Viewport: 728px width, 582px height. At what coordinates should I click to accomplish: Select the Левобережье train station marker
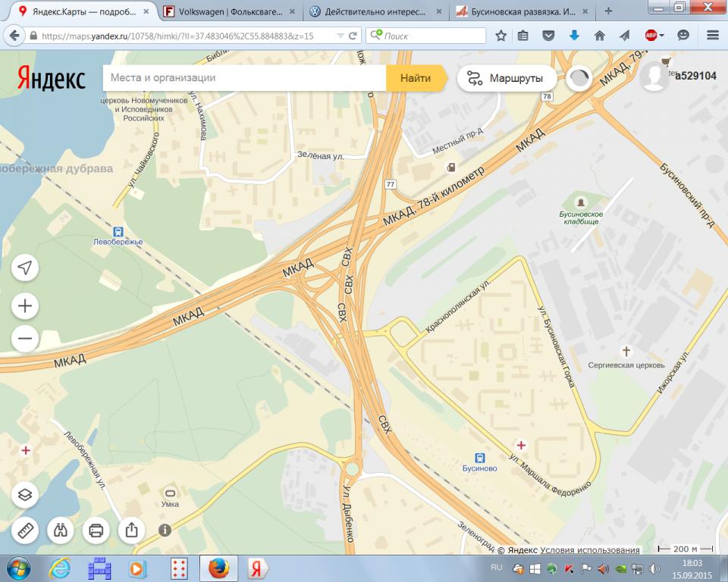click(118, 232)
